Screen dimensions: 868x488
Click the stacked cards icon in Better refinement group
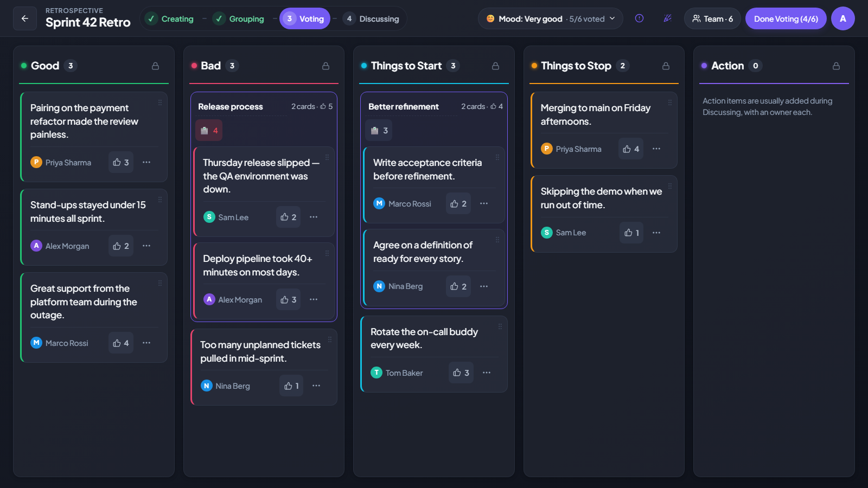[x=379, y=130]
